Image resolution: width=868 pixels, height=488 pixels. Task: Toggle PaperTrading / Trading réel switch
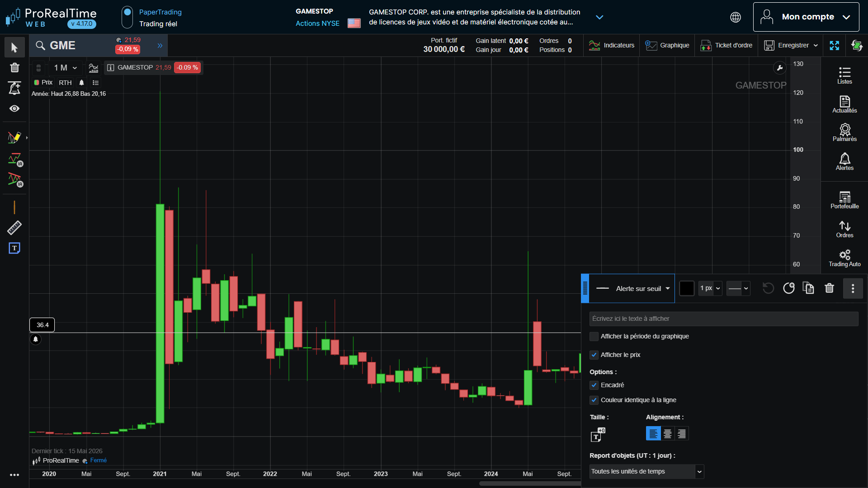[x=127, y=17]
